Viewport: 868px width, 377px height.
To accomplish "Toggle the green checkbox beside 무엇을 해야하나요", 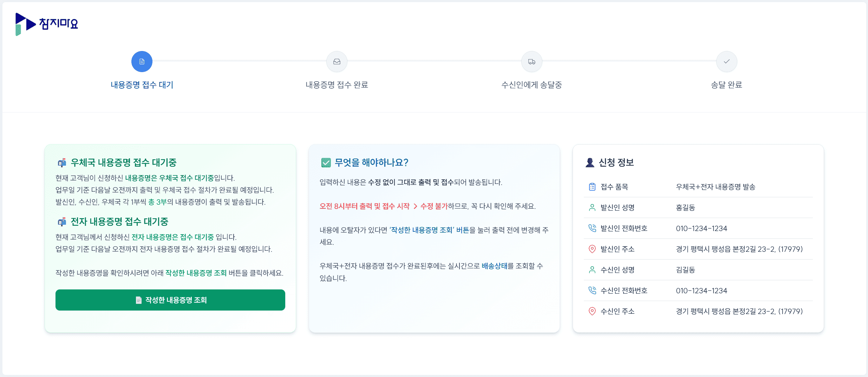I will coord(325,162).
